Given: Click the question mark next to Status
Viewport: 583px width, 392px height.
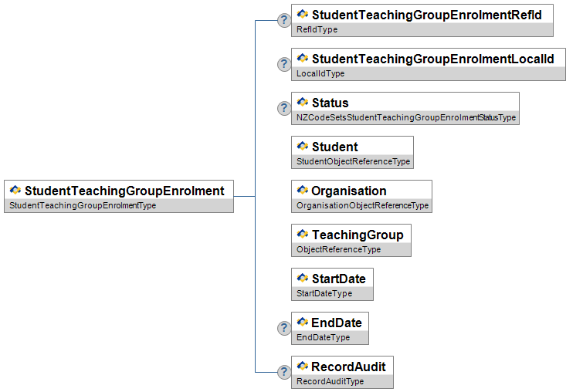Looking at the screenshot, I should [x=284, y=108].
